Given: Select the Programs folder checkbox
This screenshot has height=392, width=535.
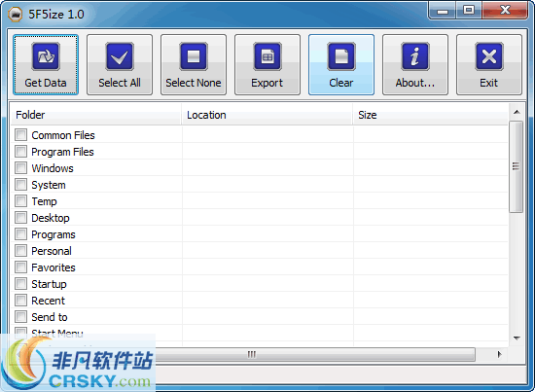Looking at the screenshot, I should pyautogui.click(x=20, y=234).
